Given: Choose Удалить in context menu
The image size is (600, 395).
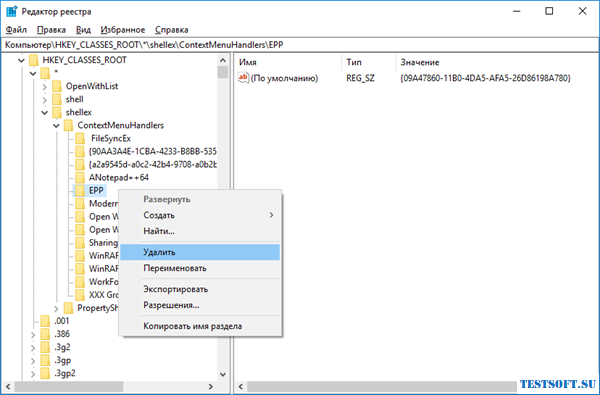Looking at the screenshot, I should pyautogui.click(x=200, y=252).
